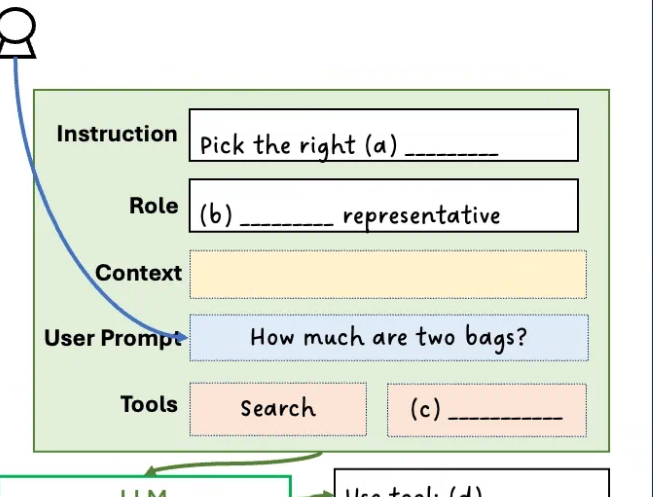Viewport: 653px width, 497px height.
Task: Click the Tools label
Action: click(149, 404)
